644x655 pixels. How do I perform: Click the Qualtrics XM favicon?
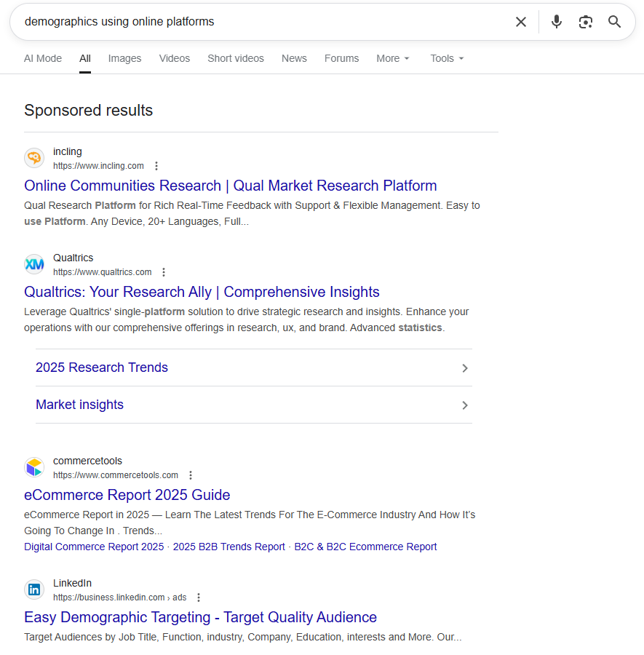coord(34,264)
